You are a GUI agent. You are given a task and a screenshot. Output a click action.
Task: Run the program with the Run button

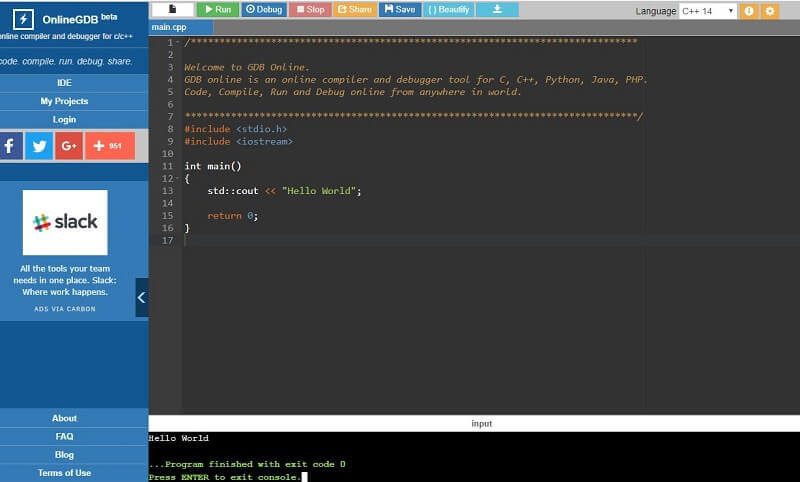point(218,9)
